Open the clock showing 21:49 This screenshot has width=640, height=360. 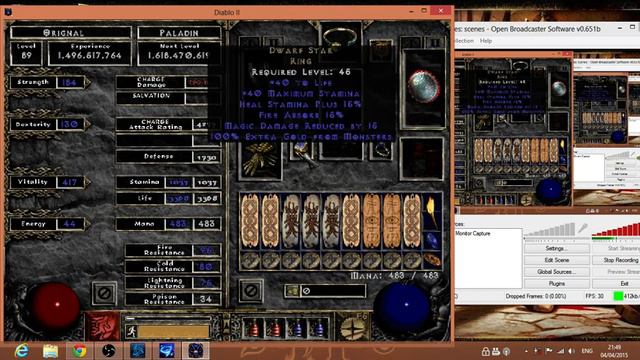614,351
